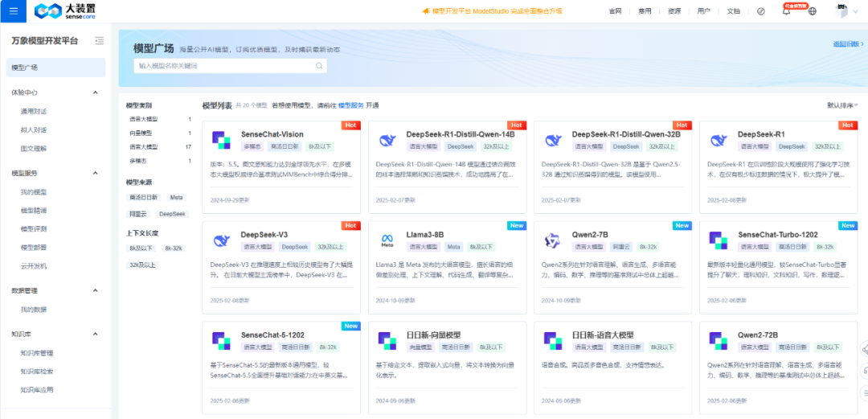Open the 默认排序 sort dropdown

(x=842, y=105)
